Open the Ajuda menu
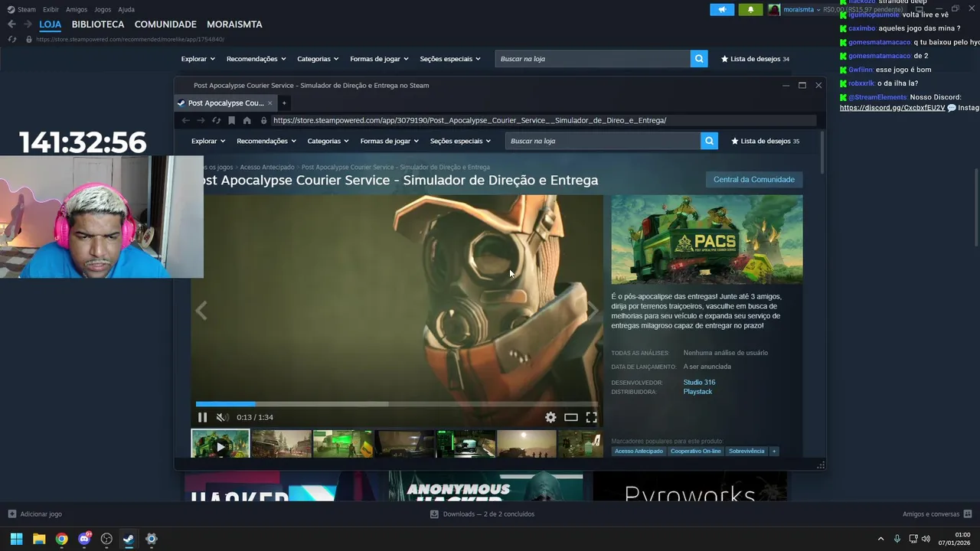 [x=126, y=9]
